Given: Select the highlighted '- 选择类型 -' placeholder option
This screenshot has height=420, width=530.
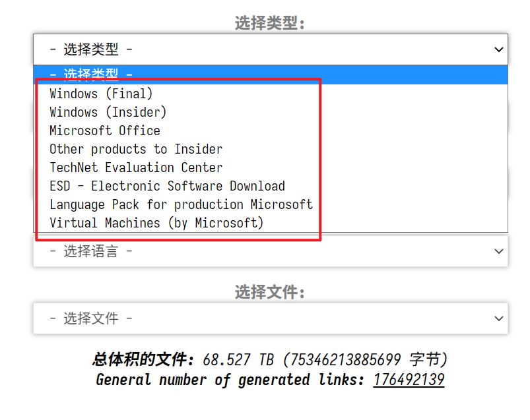Looking at the screenshot, I should pos(91,75).
